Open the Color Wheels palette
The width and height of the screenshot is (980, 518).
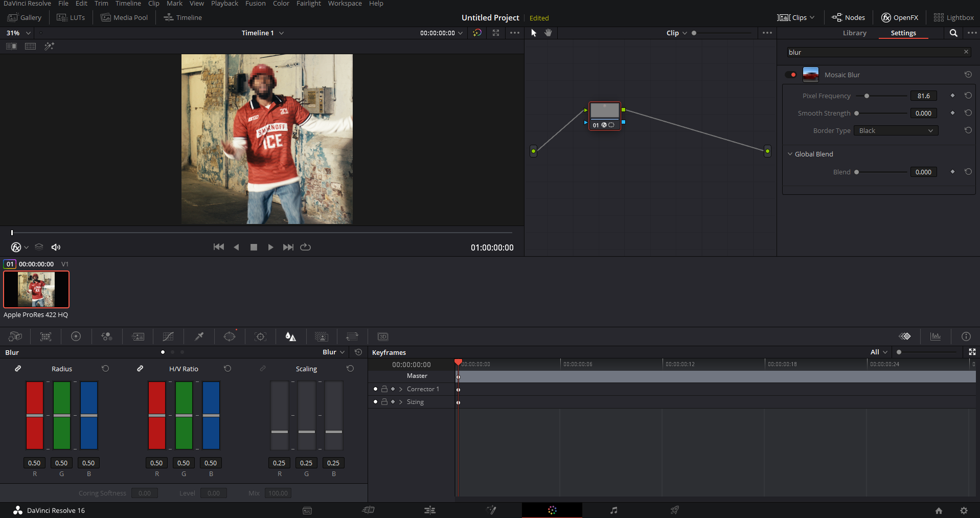(76, 336)
